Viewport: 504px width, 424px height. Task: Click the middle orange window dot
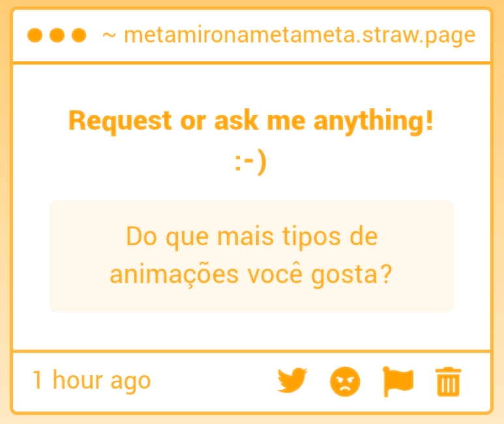pyautogui.click(x=57, y=35)
